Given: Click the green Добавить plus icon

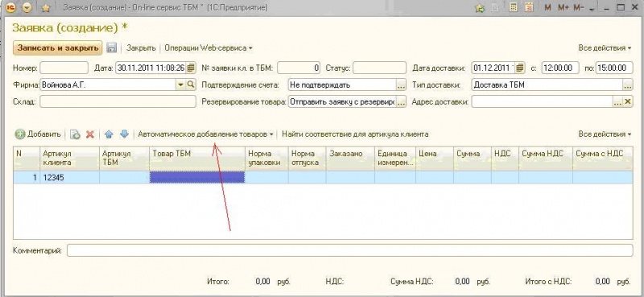Looking at the screenshot, I should point(19,134).
